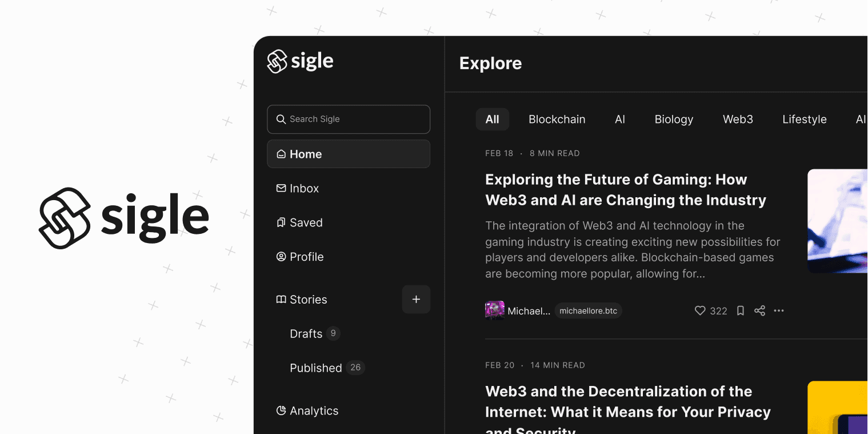The image size is (868, 434).
Task: Click the plus icon beside Stories
Action: click(416, 299)
